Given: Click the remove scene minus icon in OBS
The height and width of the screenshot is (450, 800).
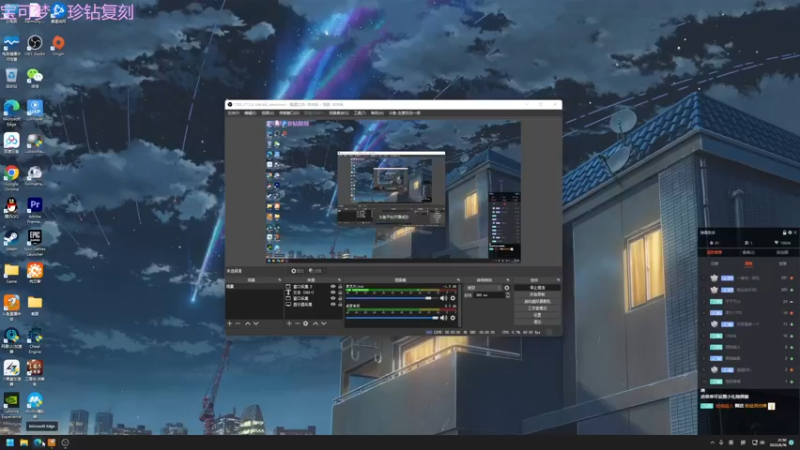Looking at the screenshot, I should (x=238, y=323).
